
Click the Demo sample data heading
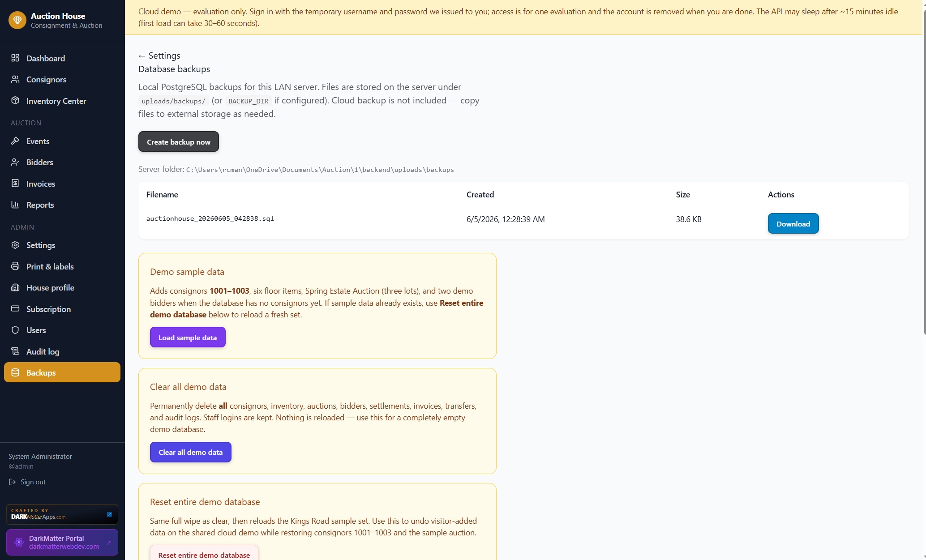click(x=187, y=272)
